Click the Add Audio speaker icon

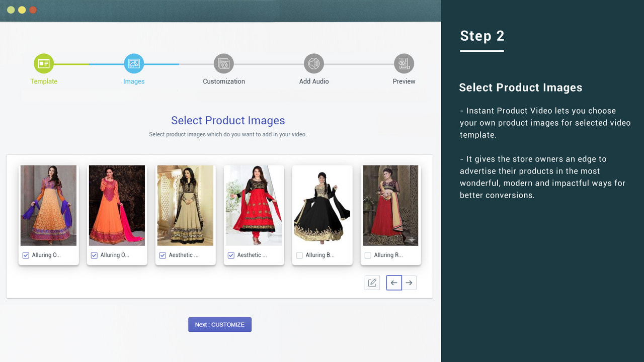pos(313,63)
